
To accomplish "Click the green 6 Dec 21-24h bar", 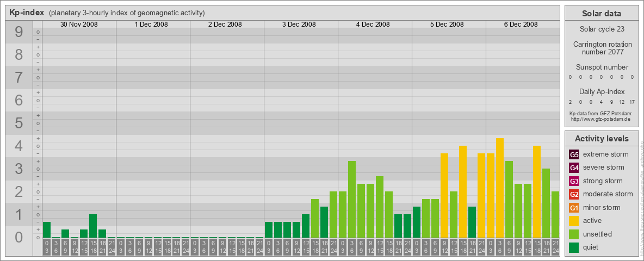I will coord(555,215).
